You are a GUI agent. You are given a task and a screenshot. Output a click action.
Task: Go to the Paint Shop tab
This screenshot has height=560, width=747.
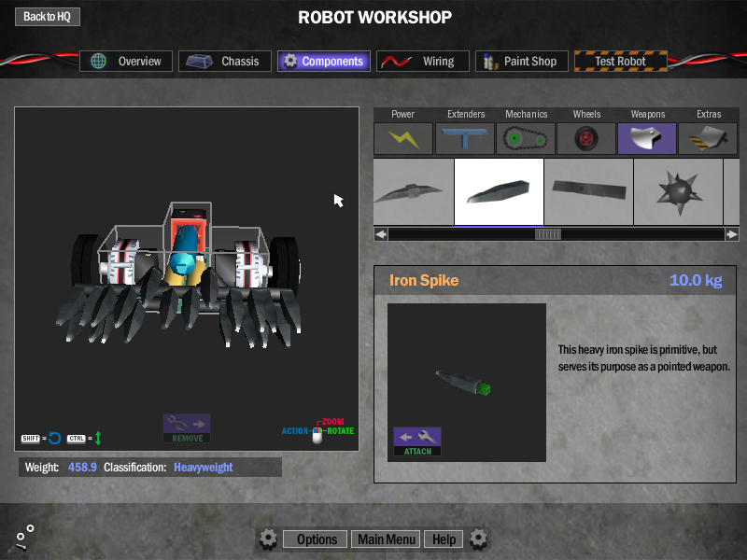tap(522, 61)
